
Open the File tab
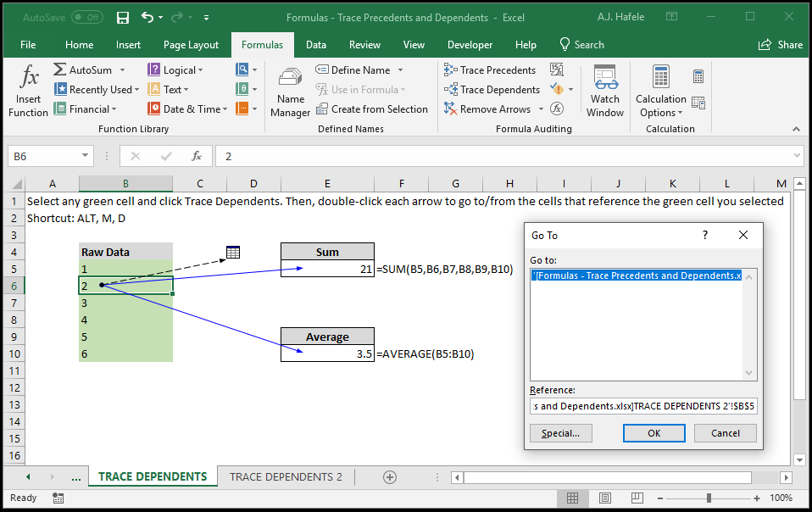[28, 45]
